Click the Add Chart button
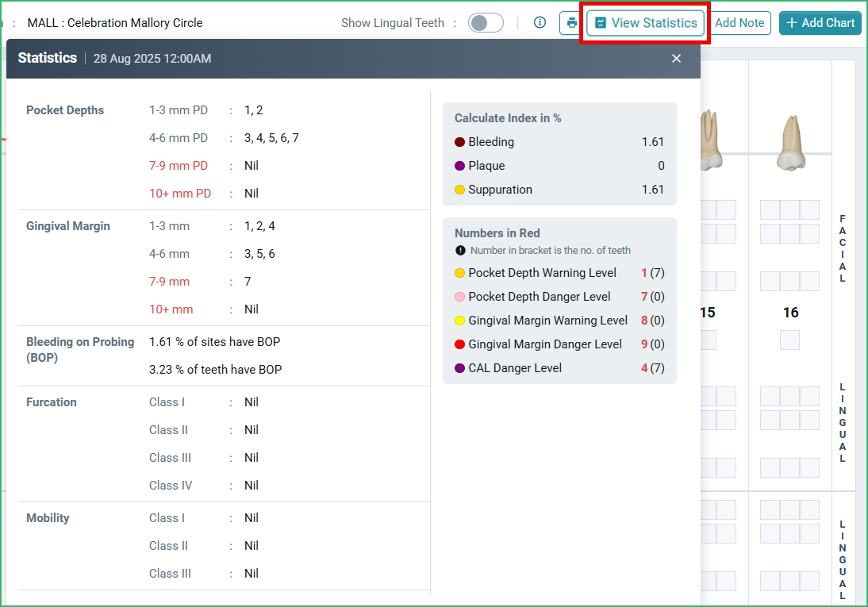868x607 pixels. click(x=820, y=23)
